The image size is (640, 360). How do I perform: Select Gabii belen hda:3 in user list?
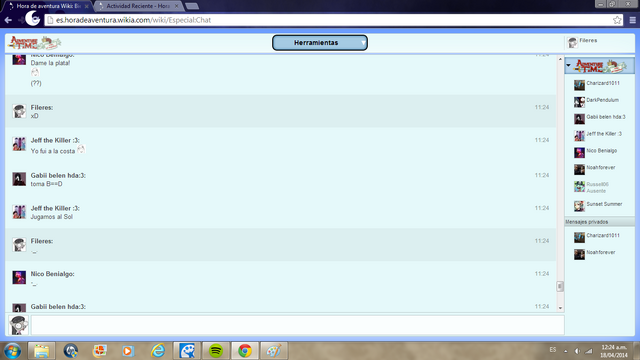click(x=600, y=118)
